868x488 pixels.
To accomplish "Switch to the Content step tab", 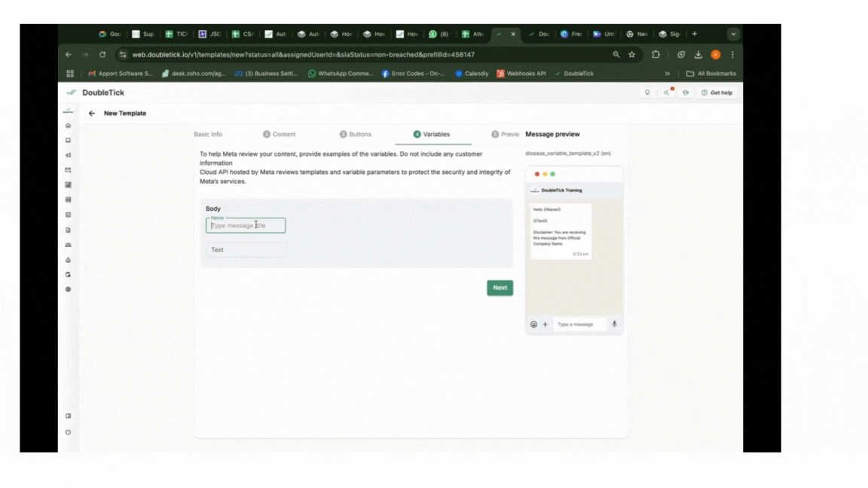I will [280, 135].
